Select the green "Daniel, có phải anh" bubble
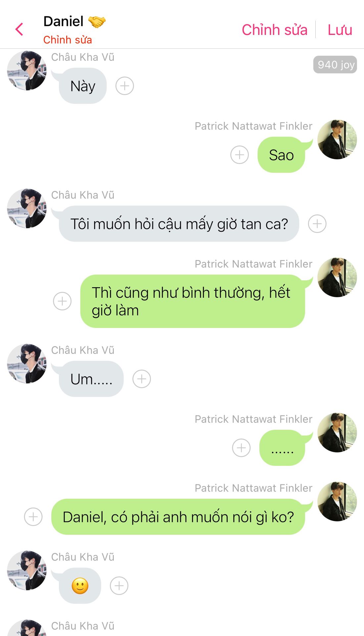The image size is (364, 636). tap(178, 517)
